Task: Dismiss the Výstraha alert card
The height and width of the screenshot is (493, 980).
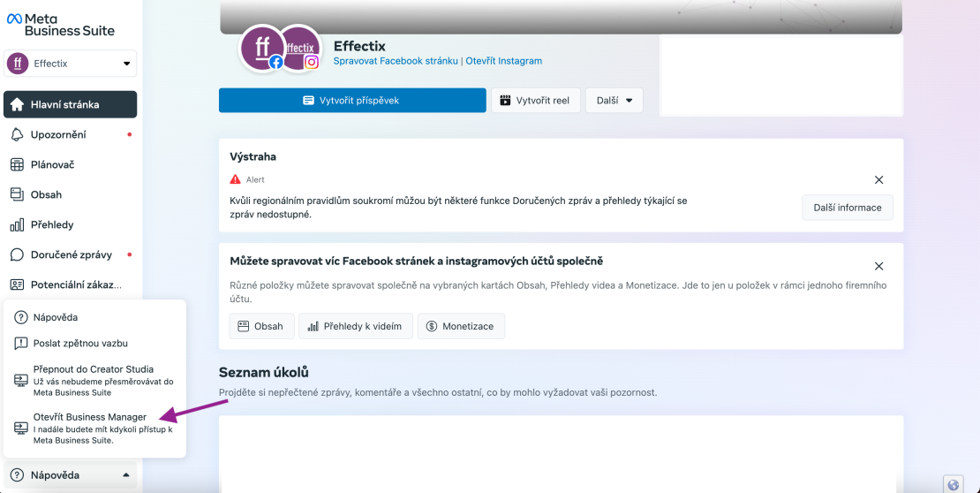Action: click(878, 179)
